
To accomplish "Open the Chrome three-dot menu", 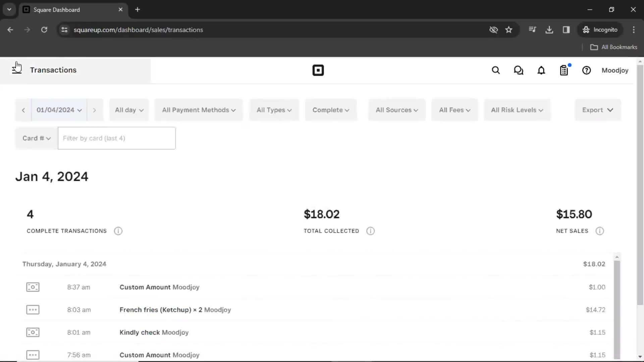I will [x=634, y=30].
